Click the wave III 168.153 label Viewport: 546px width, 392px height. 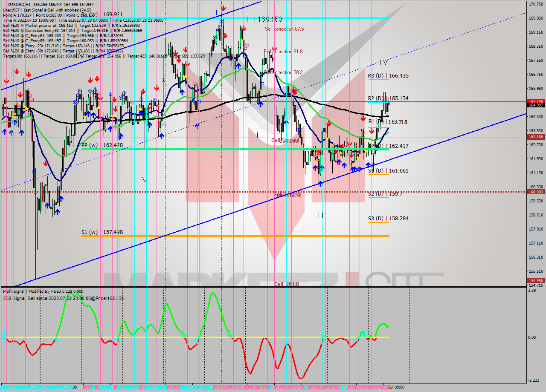point(264,19)
